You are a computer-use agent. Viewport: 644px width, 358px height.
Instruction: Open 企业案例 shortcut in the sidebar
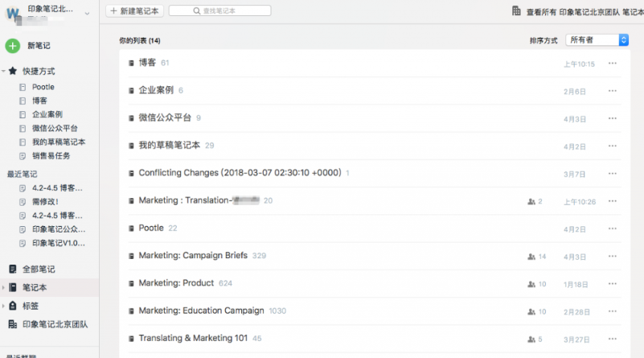[x=47, y=114]
